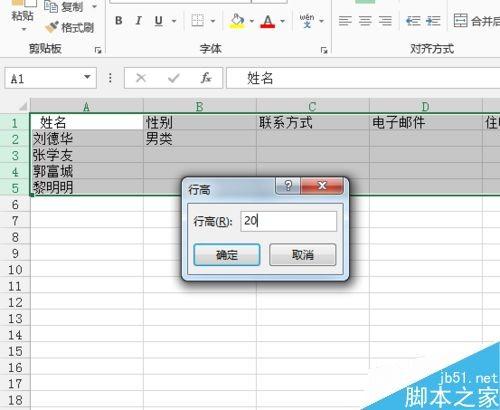Click 取消 button in row height dialog
The image size is (500, 410).
[302, 255]
